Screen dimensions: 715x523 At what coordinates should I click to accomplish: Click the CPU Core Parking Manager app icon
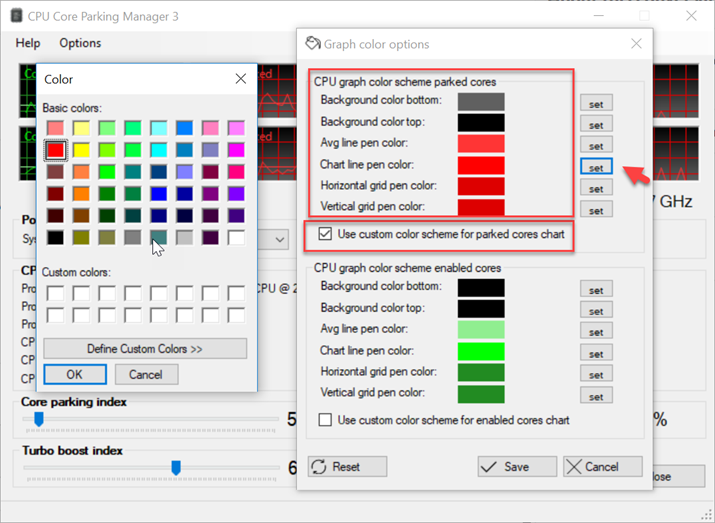click(16, 16)
